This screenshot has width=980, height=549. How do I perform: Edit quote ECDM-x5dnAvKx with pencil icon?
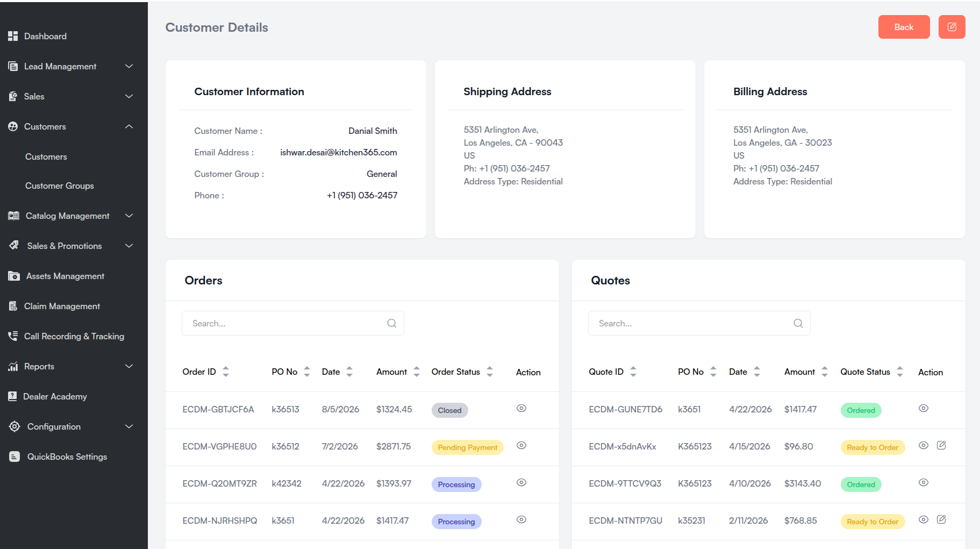click(941, 445)
